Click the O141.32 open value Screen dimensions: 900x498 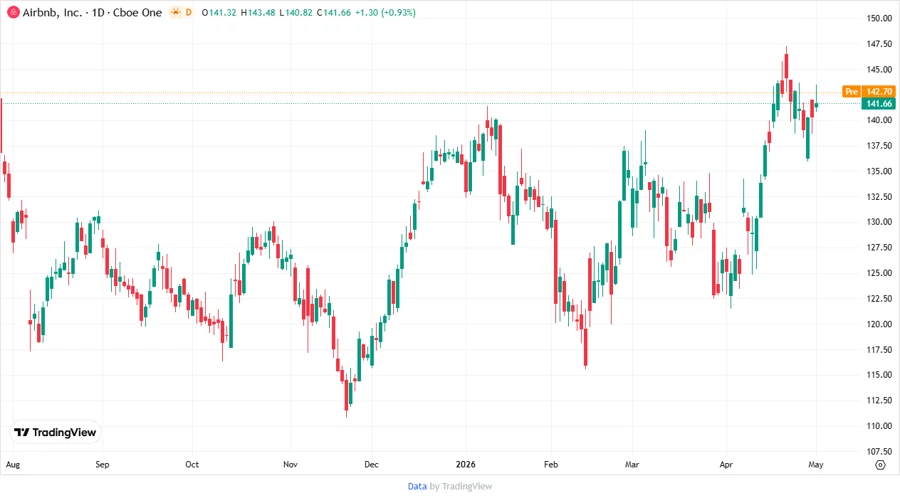[x=219, y=12]
